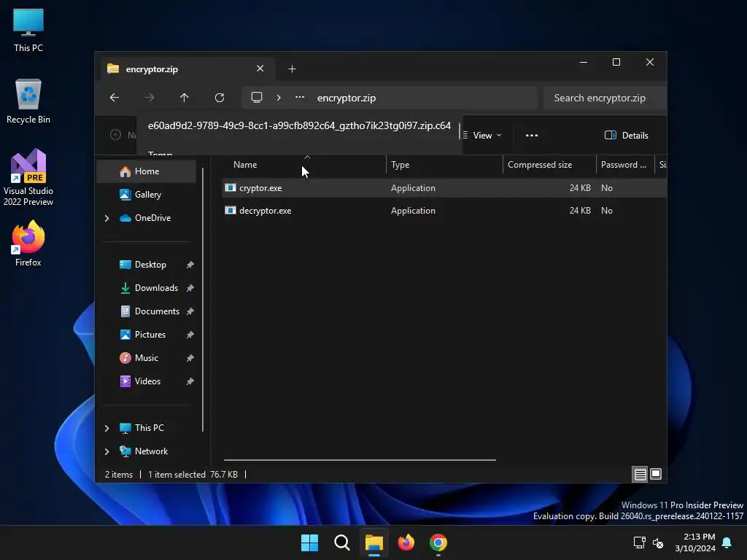Viewport: 747px width, 560px height.
Task: Click the horizontal scrollbar in file list
Action: [x=360, y=460]
